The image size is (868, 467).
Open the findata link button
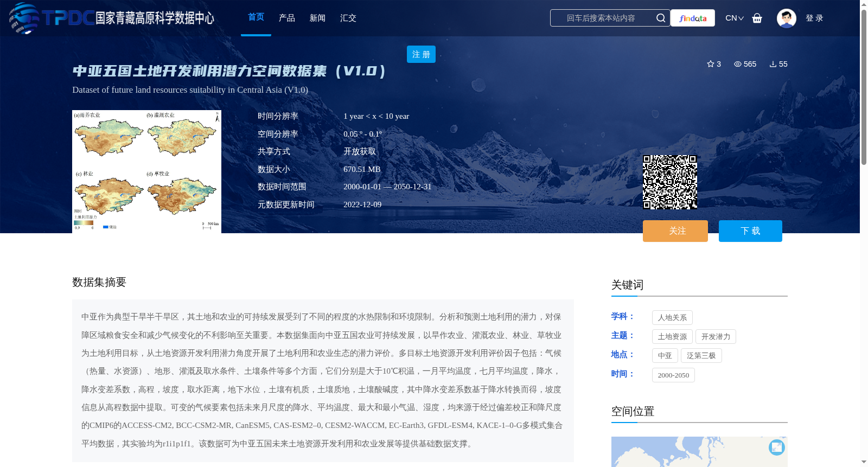pos(693,18)
